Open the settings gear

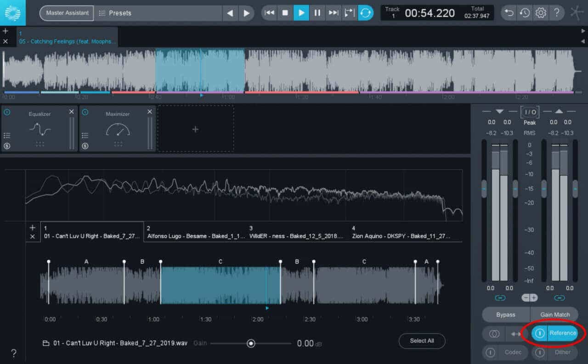click(541, 13)
